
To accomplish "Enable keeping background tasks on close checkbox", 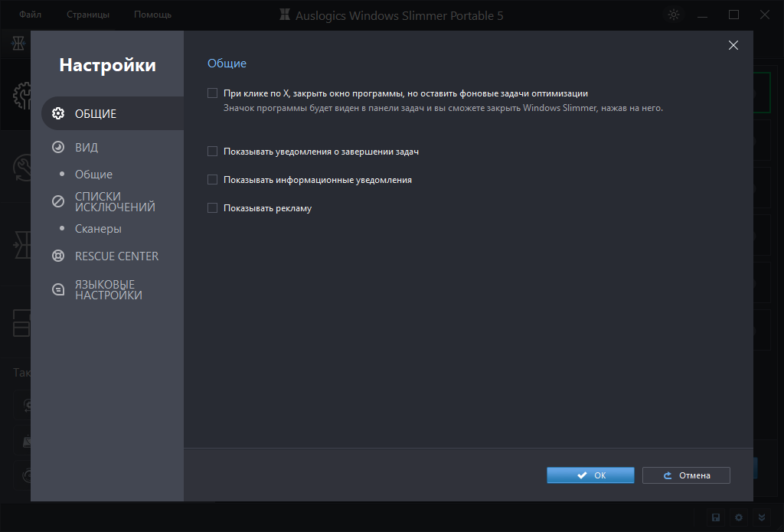I will [x=213, y=93].
